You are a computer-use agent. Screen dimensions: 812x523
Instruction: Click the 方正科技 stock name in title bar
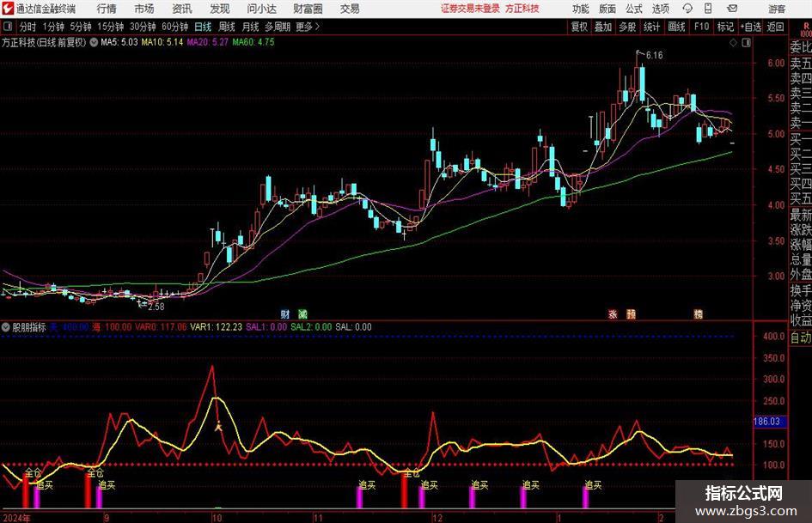(x=522, y=9)
